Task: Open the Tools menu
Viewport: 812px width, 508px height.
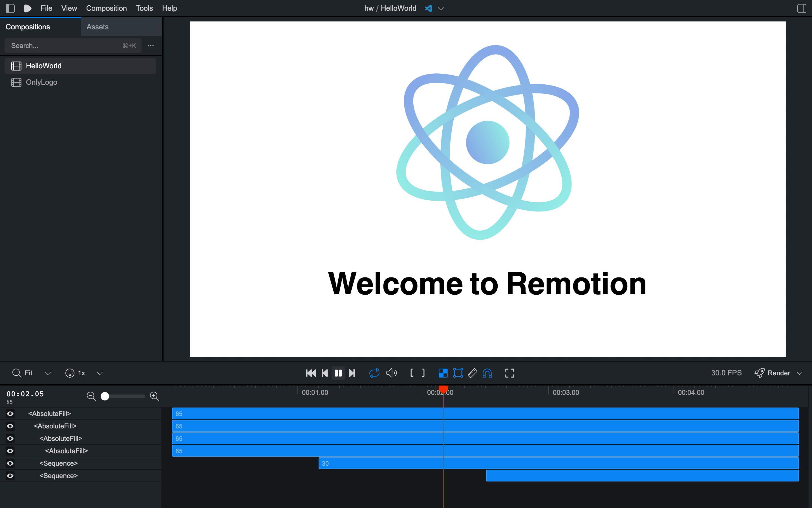Action: 144,8
